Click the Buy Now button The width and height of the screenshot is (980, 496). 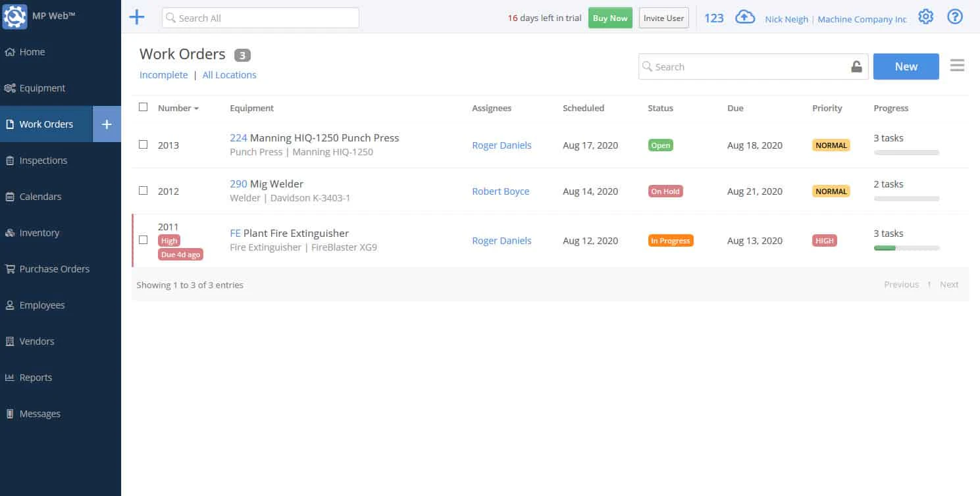click(609, 18)
